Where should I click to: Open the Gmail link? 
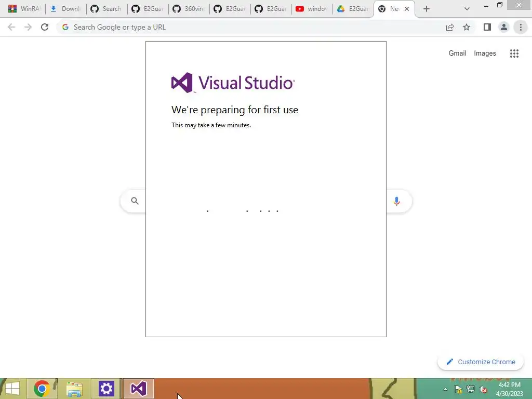point(457,54)
